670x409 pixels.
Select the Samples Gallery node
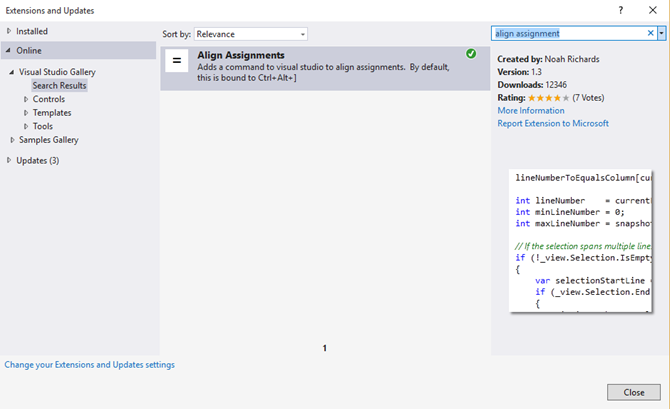48,140
